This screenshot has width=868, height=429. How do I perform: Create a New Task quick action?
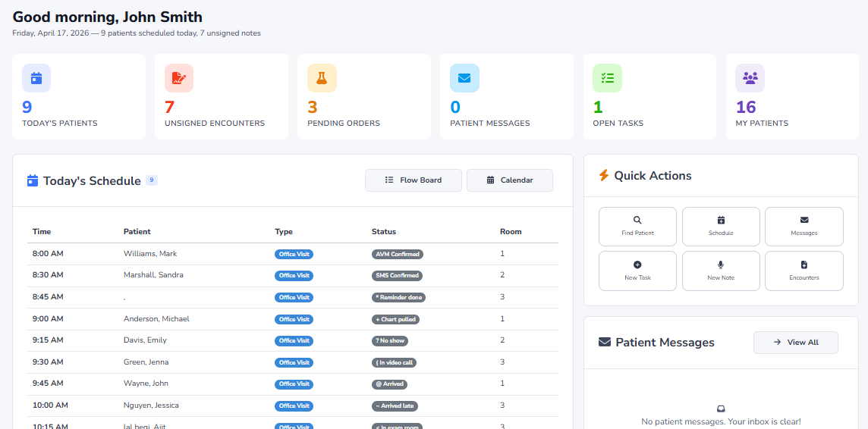click(637, 271)
